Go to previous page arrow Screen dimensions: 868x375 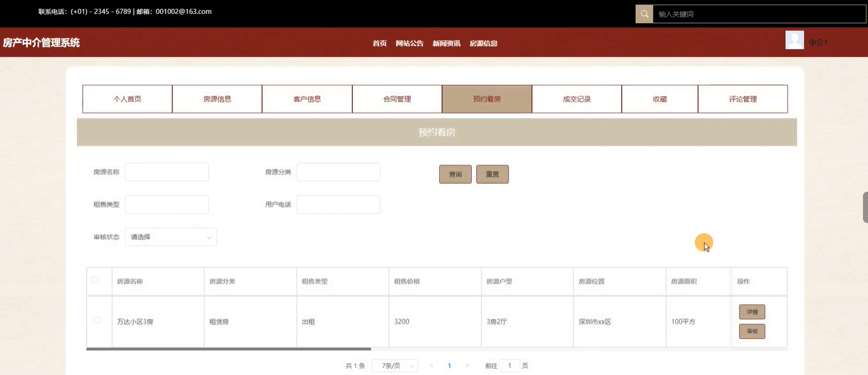click(x=431, y=366)
